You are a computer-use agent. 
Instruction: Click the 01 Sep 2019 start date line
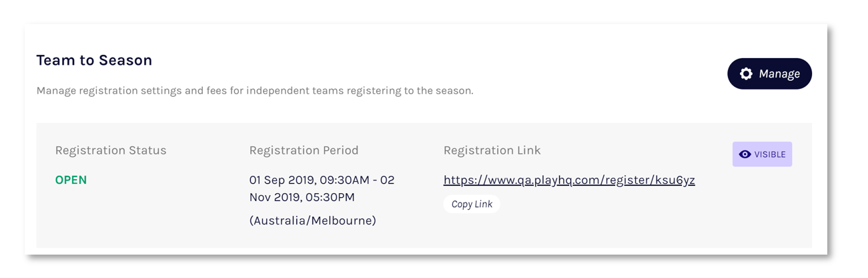click(x=322, y=180)
